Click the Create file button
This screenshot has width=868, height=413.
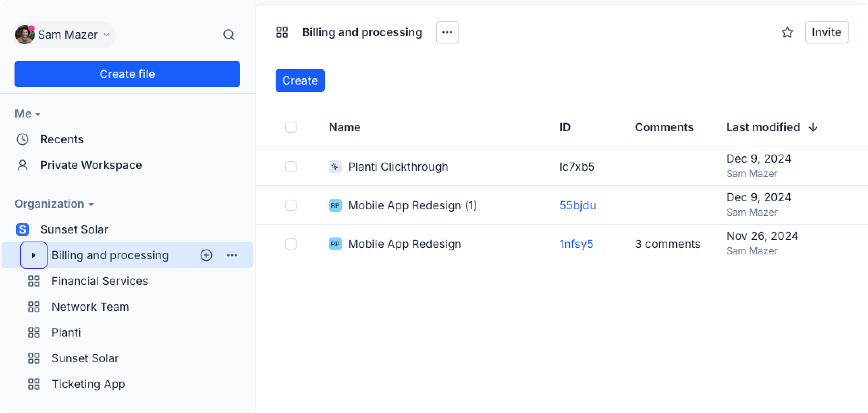coord(127,74)
